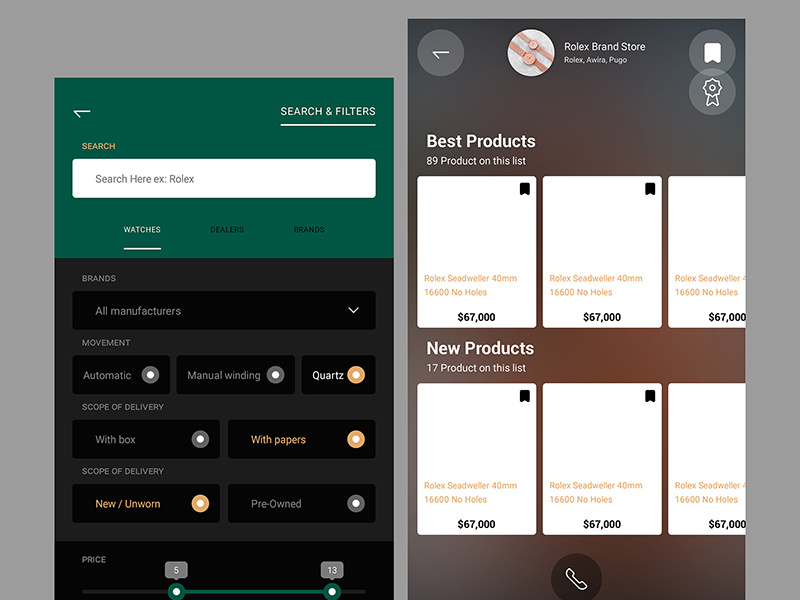Screen dimensions: 800x600
Task: Select the Pre-Owned option
Action: click(x=302, y=504)
